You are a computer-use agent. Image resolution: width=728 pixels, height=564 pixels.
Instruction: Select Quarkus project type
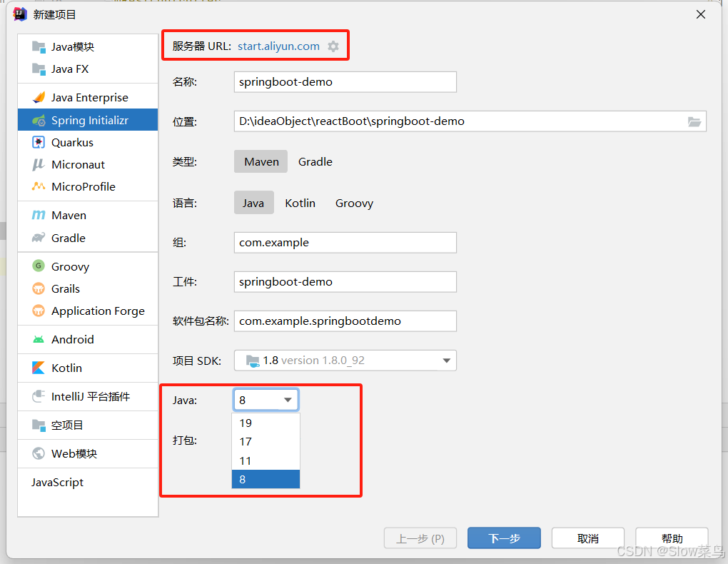88,142
